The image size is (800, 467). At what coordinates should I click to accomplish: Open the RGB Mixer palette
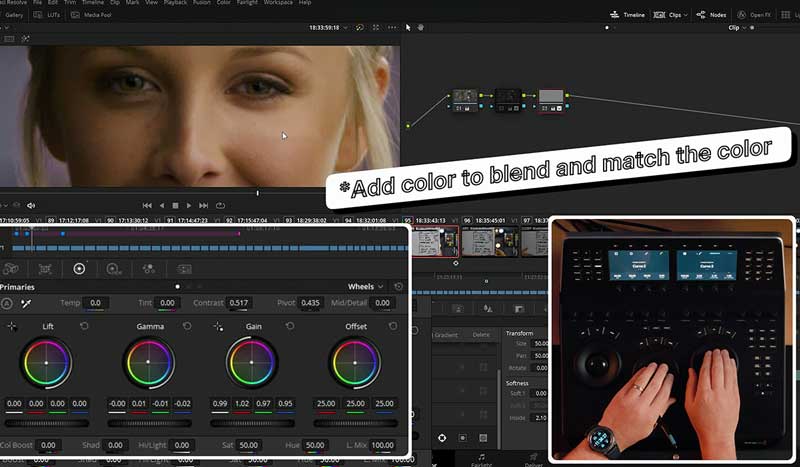click(x=148, y=269)
